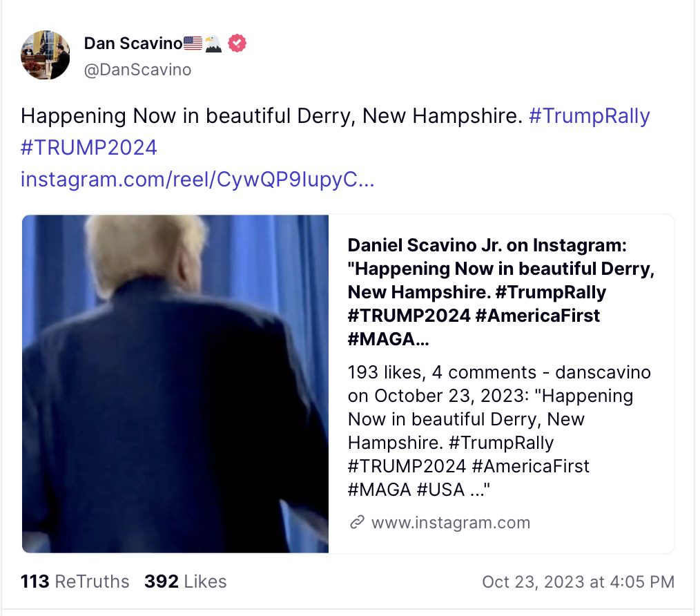The image size is (700, 616).
Task: View the 392 Likes list
Action: click(x=185, y=581)
